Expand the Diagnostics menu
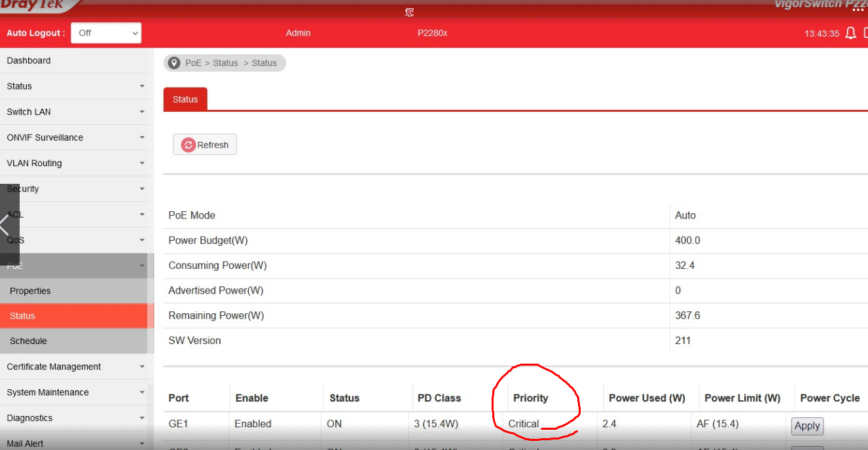The width and height of the screenshot is (868, 450). [x=76, y=418]
